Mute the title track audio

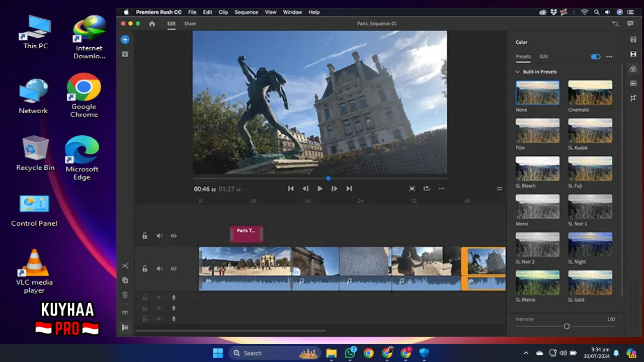point(159,236)
